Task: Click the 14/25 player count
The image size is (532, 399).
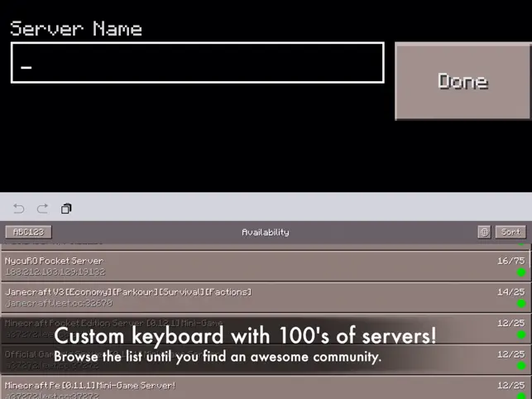Action: (511, 292)
